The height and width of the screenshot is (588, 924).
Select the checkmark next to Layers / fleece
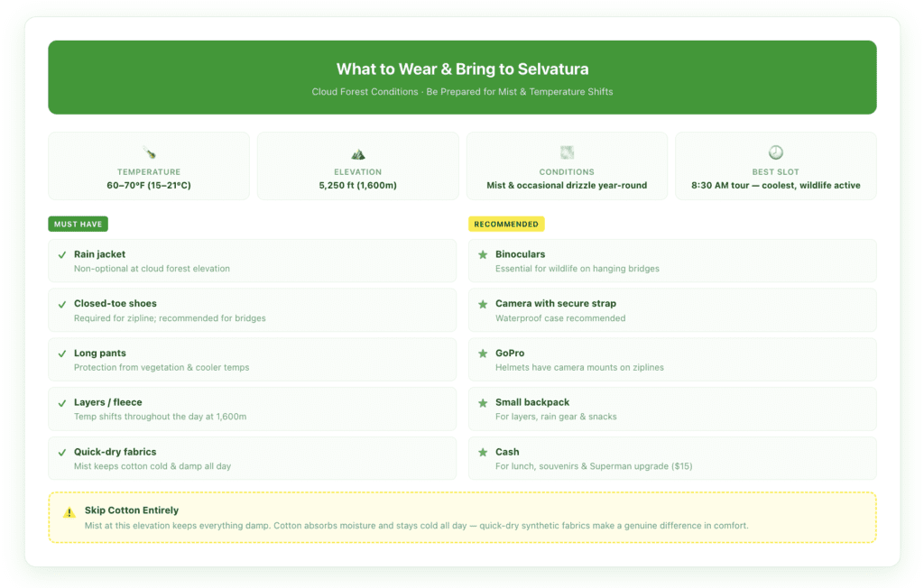click(x=62, y=403)
